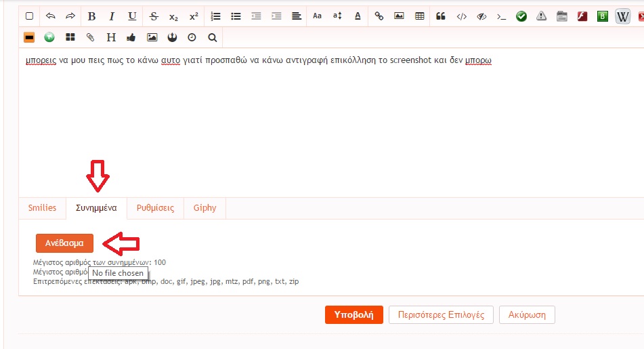Click the Wikipedia W icon
644x349 pixels.
pyautogui.click(x=623, y=16)
